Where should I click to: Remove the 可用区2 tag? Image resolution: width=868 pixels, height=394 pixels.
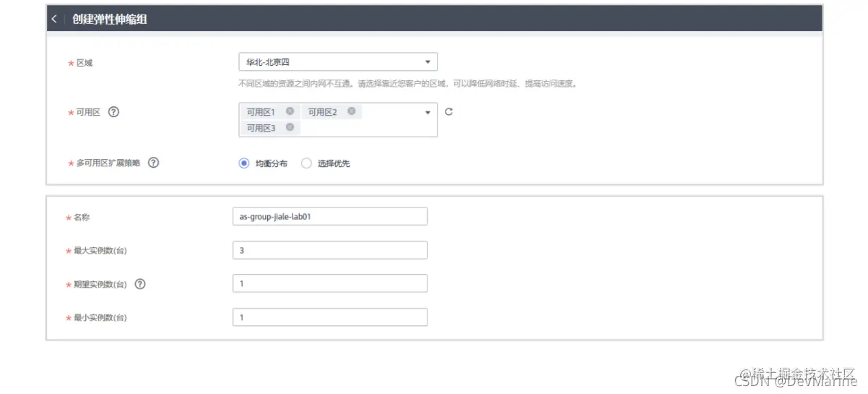point(351,111)
